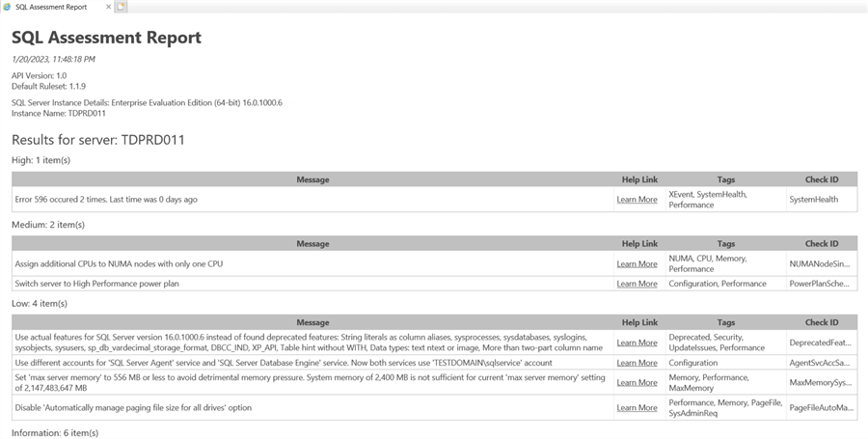This screenshot has height=439, width=868.
Task: Click the 'Use different accounts' message cell
Action: coord(312,363)
